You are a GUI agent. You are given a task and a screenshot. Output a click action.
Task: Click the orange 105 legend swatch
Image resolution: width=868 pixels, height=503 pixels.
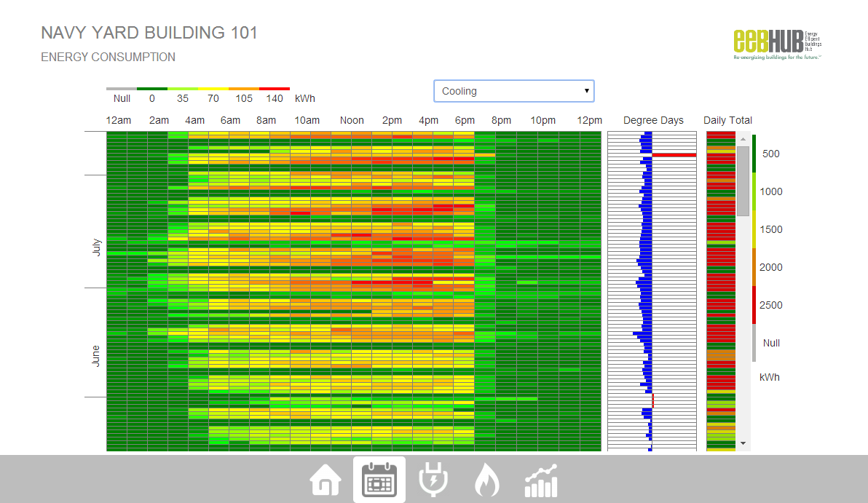[x=243, y=89]
